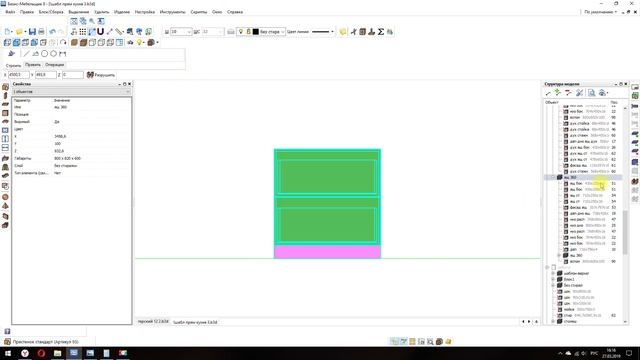640x360 pixels.
Task: Click the Габариты value 800 x 820 x 600
Action: (x=67, y=158)
